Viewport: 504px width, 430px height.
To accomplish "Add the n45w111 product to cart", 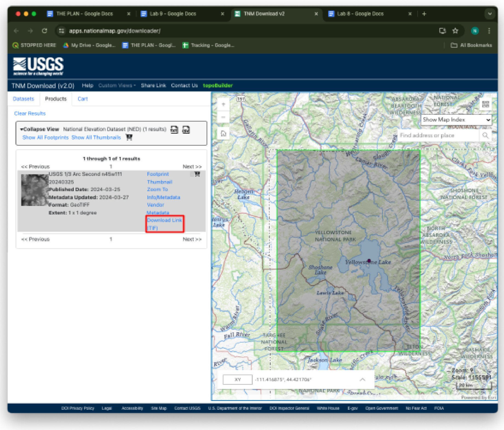I will (197, 174).
